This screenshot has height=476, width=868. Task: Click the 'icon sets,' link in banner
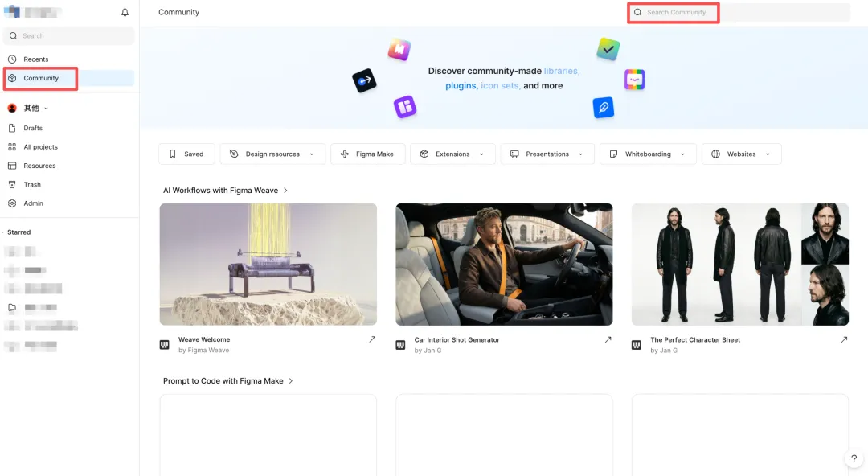pyautogui.click(x=501, y=85)
